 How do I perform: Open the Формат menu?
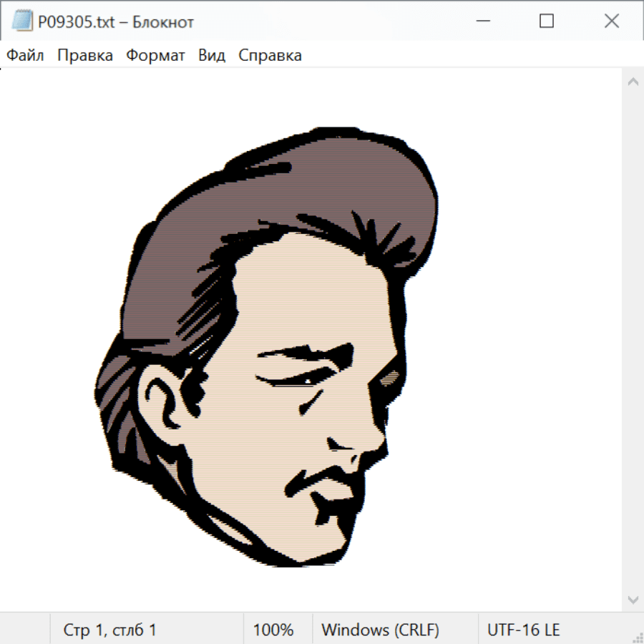pos(155,56)
